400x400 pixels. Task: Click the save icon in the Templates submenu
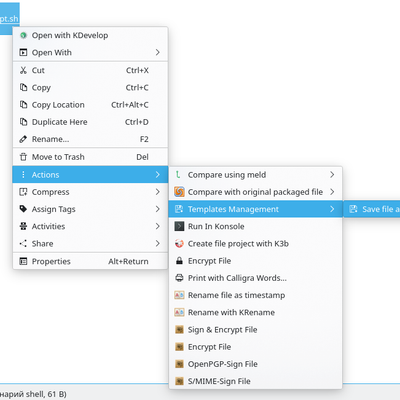tap(353, 209)
